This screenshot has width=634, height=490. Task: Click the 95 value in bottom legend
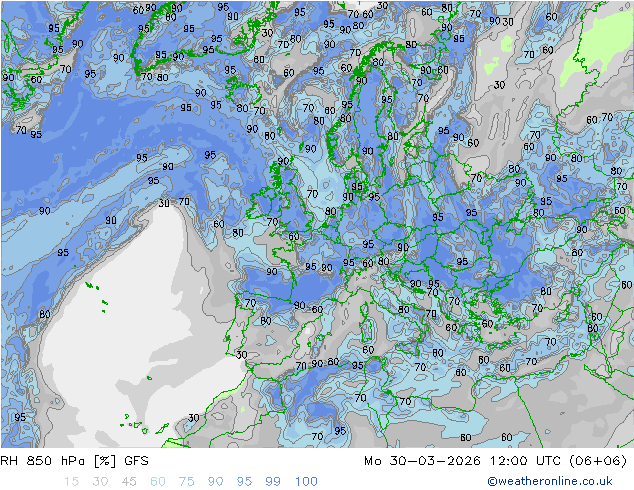244,482
